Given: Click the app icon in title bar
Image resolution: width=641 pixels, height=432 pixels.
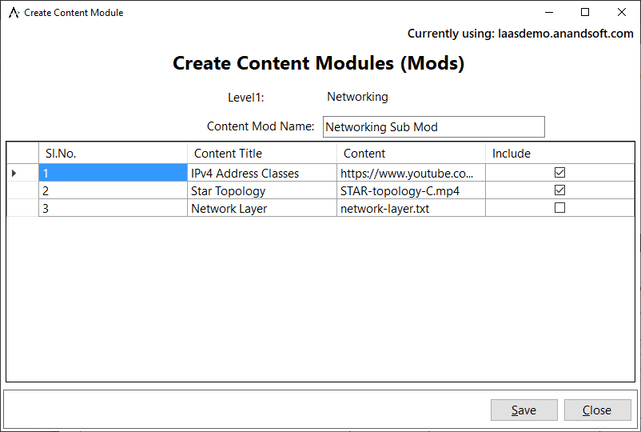Looking at the screenshot, I should (14, 13).
